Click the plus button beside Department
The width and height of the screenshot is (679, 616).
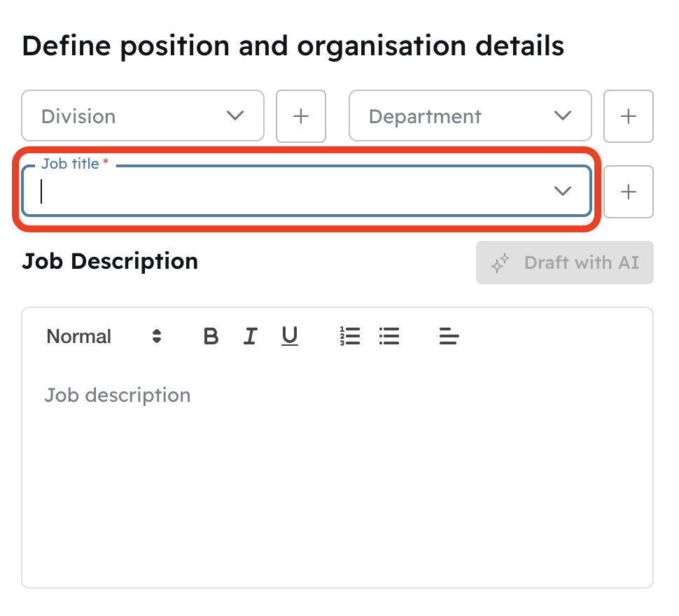629,116
